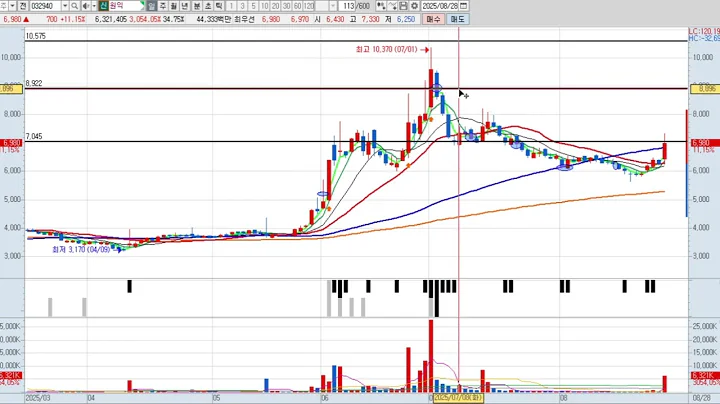Click the 7,045 horizontal line label
The image size is (720, 404).
[x=34, y=136]
